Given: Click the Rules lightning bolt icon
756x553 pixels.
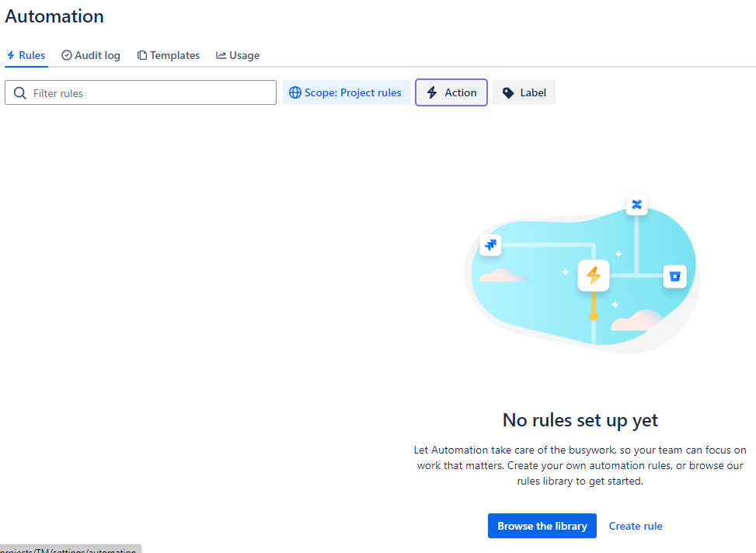Looking at the screenshot, I should [x=11, y=55].
